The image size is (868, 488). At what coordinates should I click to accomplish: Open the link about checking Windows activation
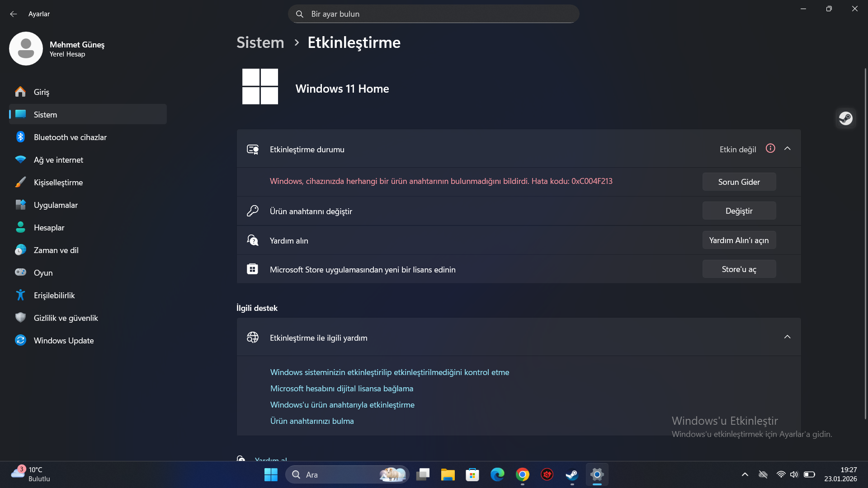point(390,372)
